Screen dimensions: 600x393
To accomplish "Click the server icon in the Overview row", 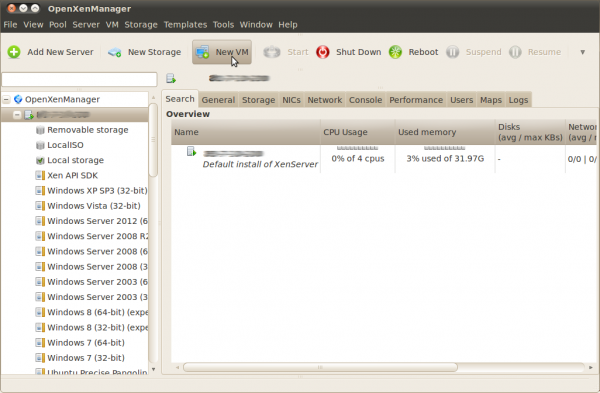I will click(x=191, y=152).
